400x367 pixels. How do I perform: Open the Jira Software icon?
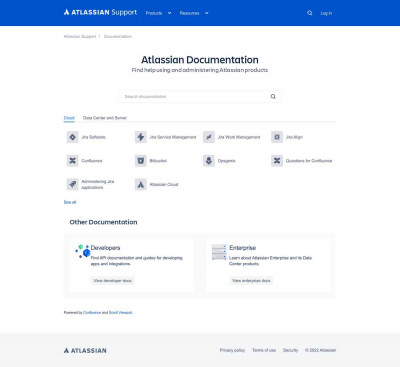tap(72, 137)
